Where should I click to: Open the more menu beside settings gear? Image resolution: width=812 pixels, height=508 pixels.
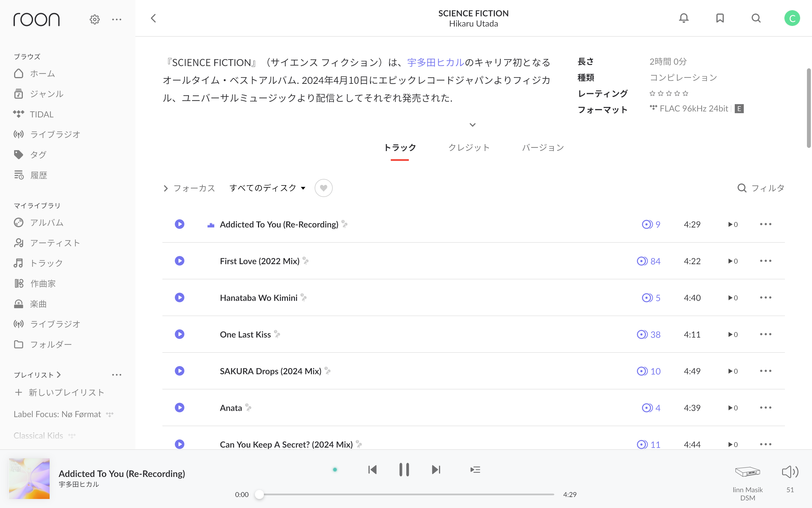click(x=116, y=19)
